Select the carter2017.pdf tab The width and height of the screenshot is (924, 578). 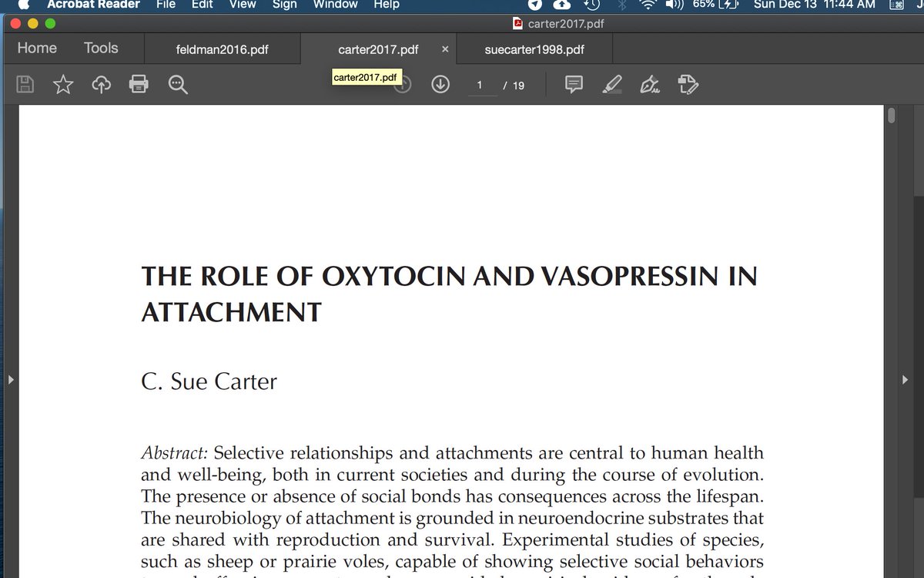coord(378,49)
